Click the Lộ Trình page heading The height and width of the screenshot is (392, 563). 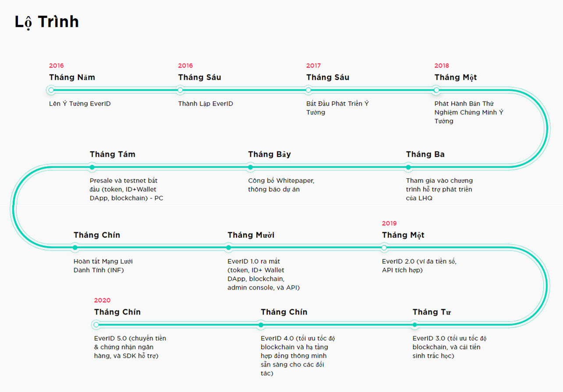pos(47,22)
